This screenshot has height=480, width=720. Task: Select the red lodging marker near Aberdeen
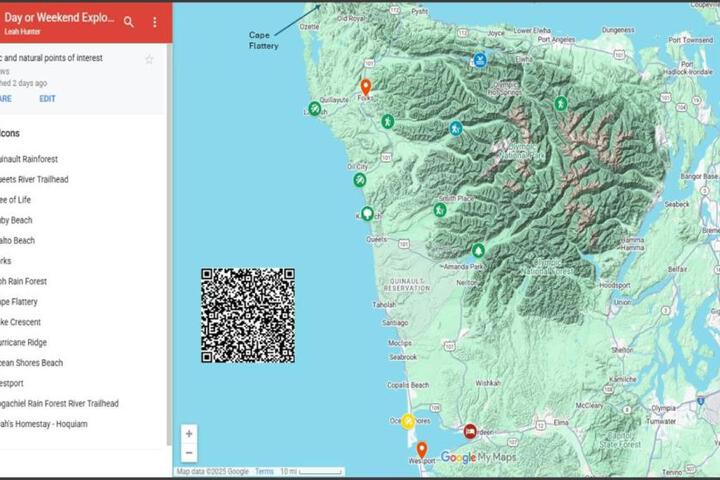(x=470, y=431)
